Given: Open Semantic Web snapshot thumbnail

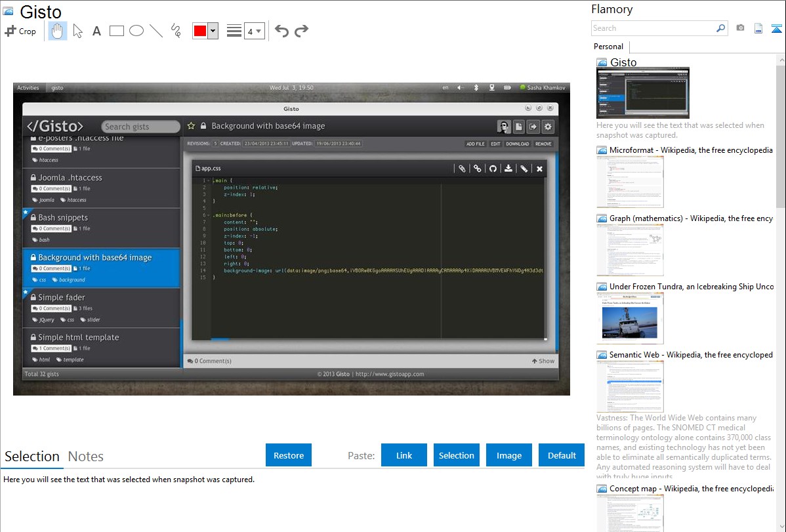Looking at the screenshot, I should (630, 386).
